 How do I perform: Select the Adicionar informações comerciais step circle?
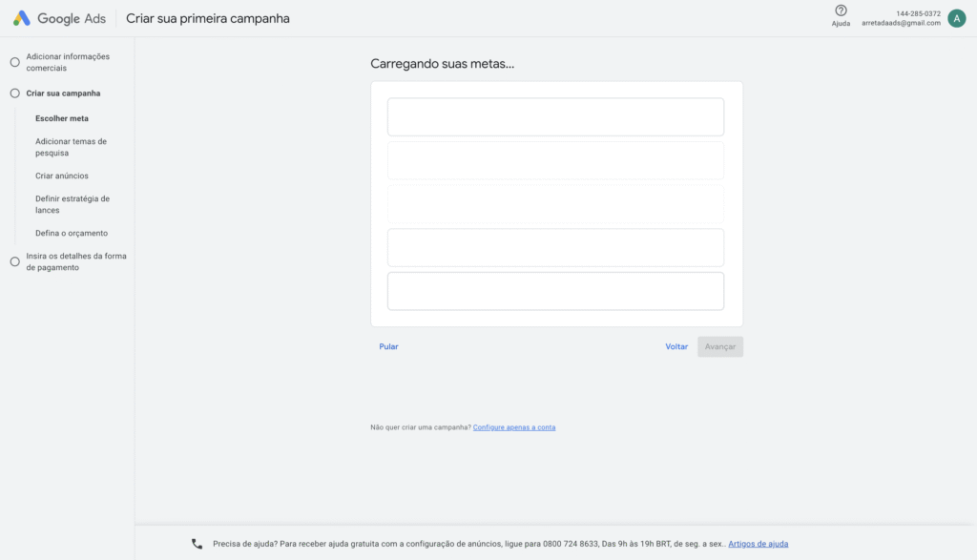pos(15,62)
